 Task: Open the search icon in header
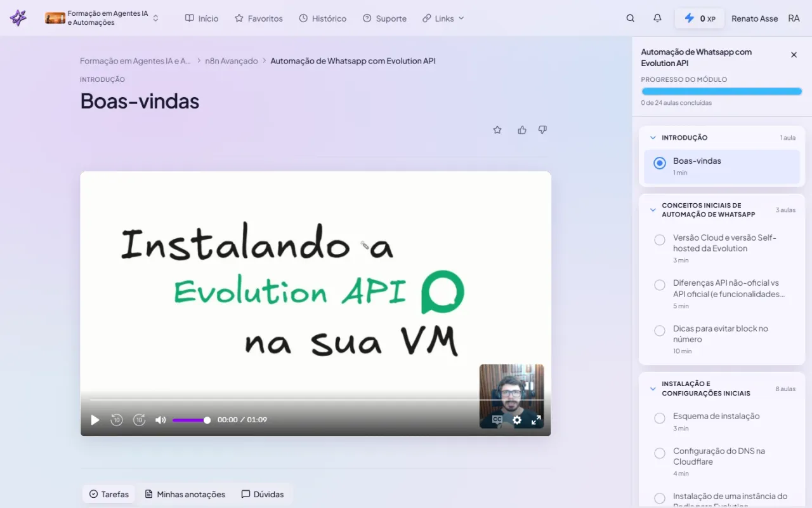tap(630, 18)
